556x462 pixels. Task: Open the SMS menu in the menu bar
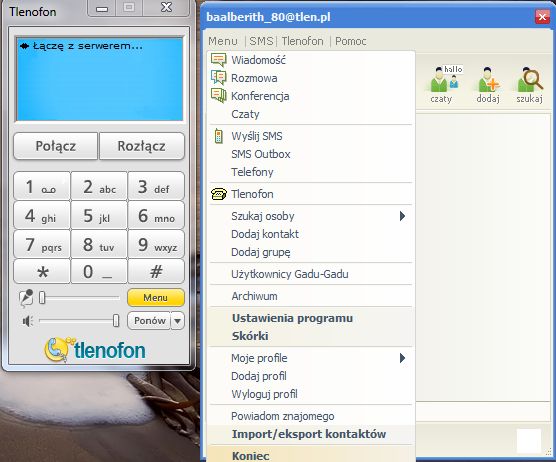pyautogui.click(x=261, y=41)
